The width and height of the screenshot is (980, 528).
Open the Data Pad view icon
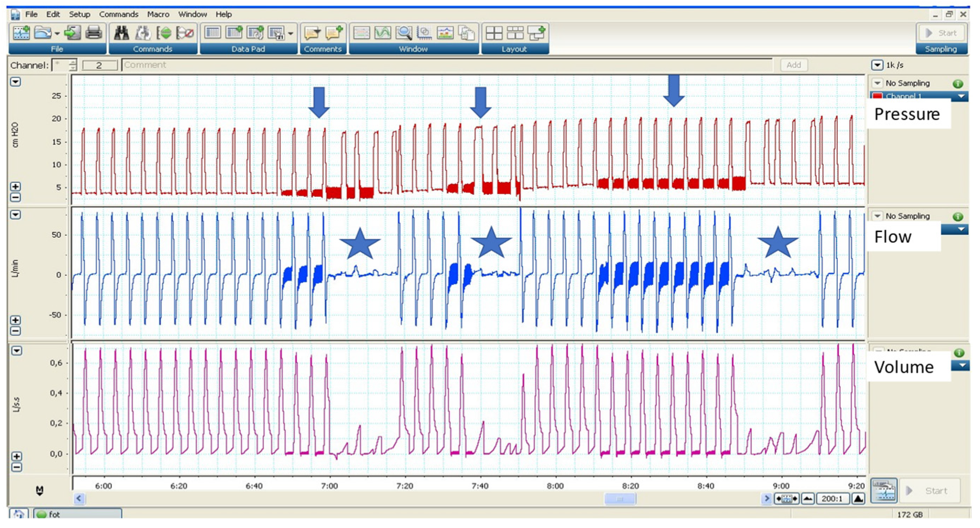pos(212,33)
